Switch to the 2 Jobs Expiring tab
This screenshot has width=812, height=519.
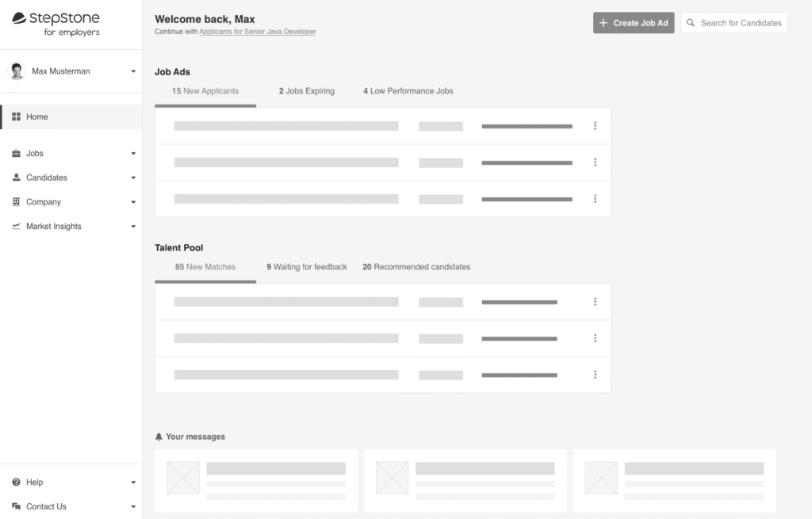pyautogui.click(x=306, y=91)
